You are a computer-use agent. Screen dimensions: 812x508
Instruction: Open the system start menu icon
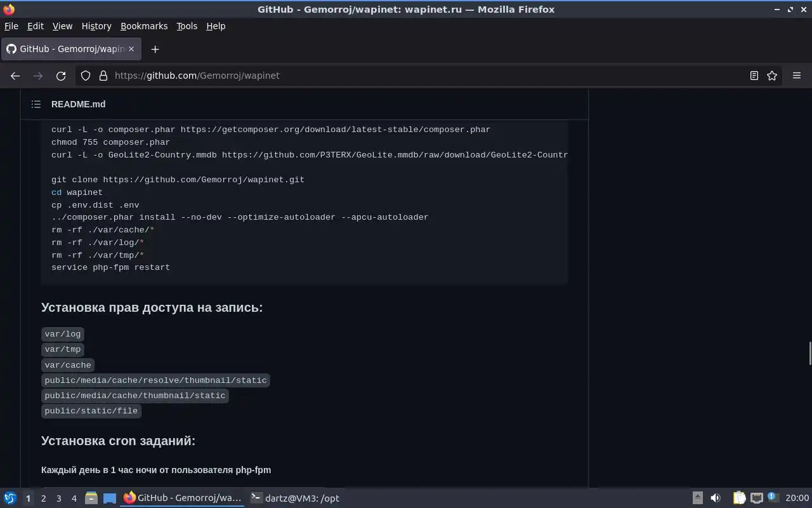pos(10,498)
